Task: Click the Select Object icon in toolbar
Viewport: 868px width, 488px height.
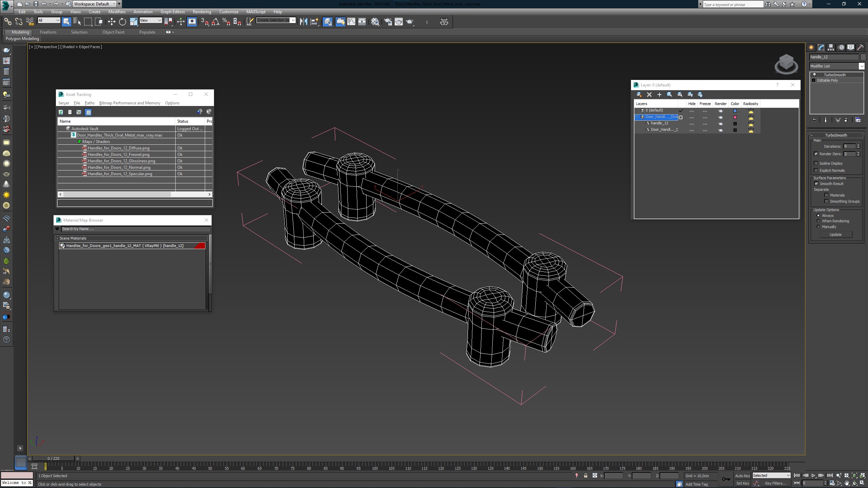Action: (66, 21)
